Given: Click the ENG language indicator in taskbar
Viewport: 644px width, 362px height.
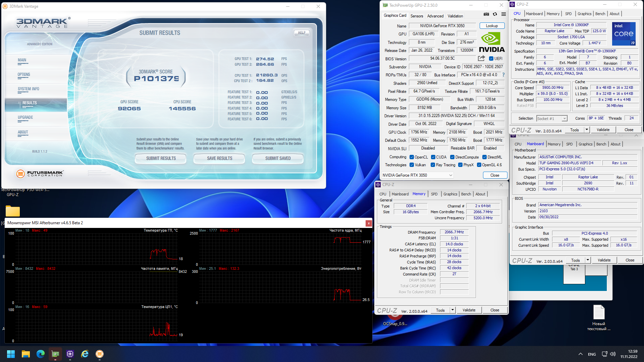Looking at the screenshot, I should (x=592, y=354).
